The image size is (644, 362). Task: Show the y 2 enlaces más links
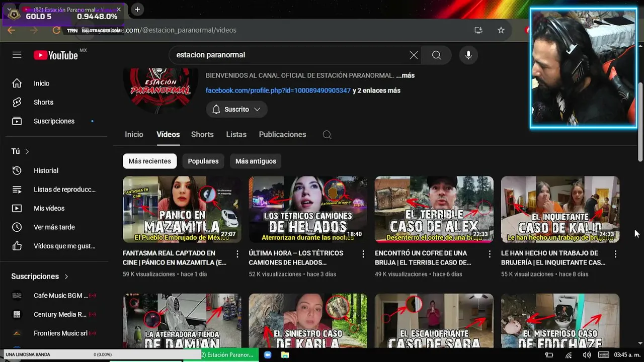point(376,90)
